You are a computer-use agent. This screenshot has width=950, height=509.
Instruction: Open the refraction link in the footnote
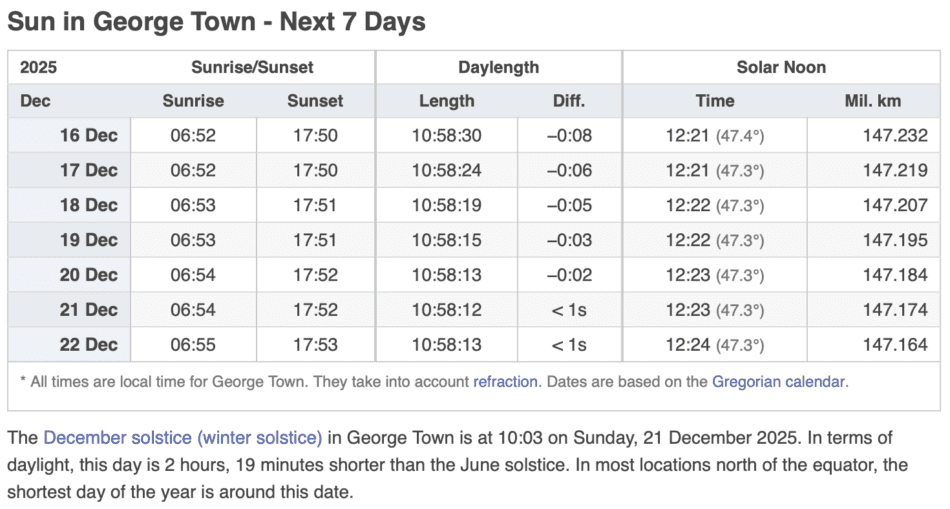point(506,381)
